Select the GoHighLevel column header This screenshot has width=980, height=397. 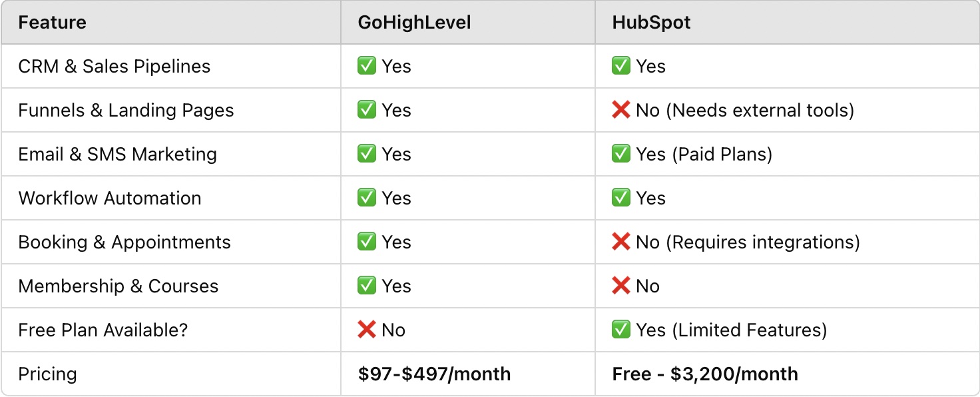pos(414,23)
